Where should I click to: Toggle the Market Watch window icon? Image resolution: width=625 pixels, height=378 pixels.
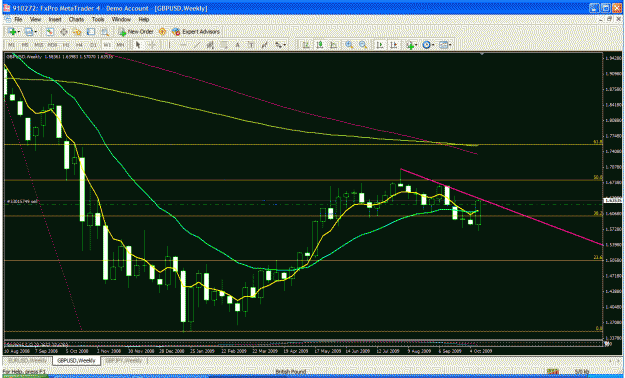[50, 32]
